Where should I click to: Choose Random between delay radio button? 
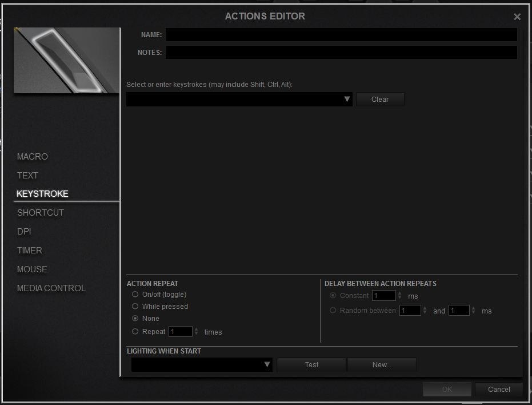point(333,310)
